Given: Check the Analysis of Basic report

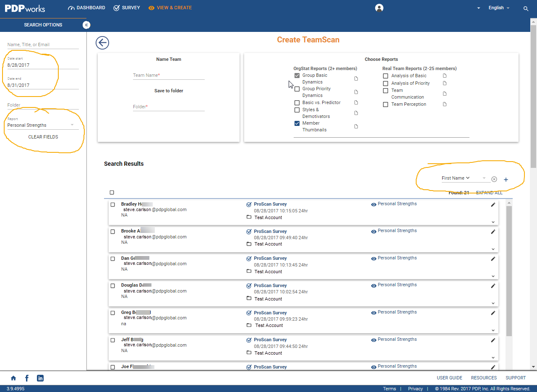Looking at the screenshot, I should point(386,76).
